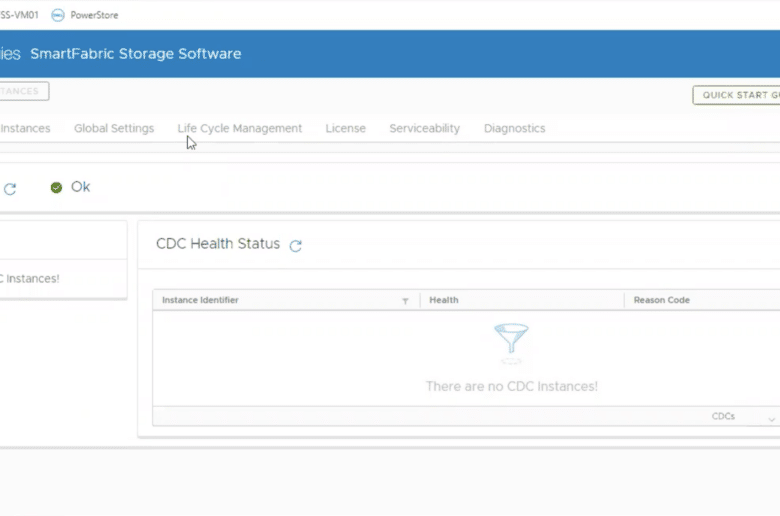
Task: Open the Quick Start Guide button
Action: [x=737, y=95]
